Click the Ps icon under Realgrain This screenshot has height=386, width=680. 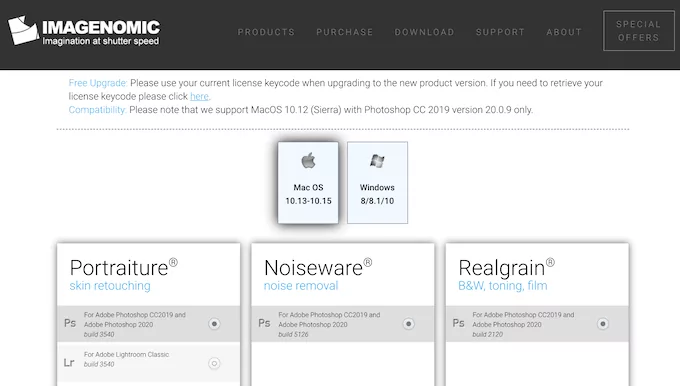458,323
